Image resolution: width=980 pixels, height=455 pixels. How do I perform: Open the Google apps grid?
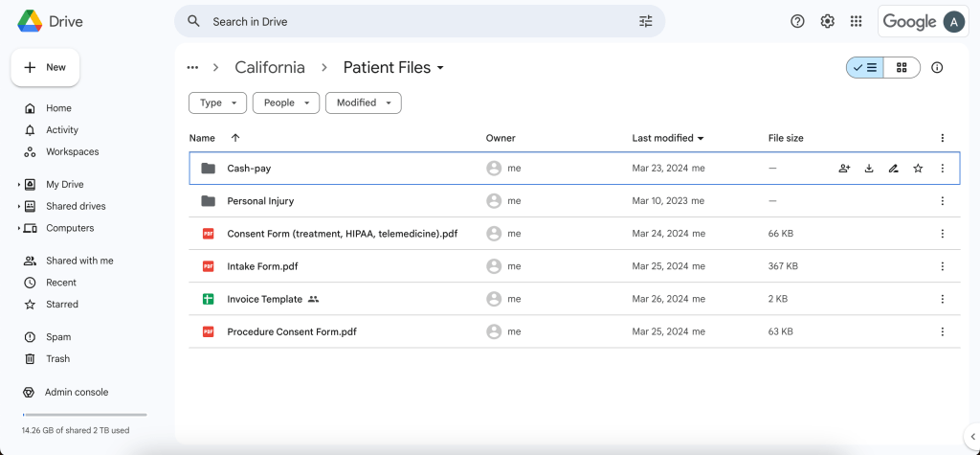(856, 21)
